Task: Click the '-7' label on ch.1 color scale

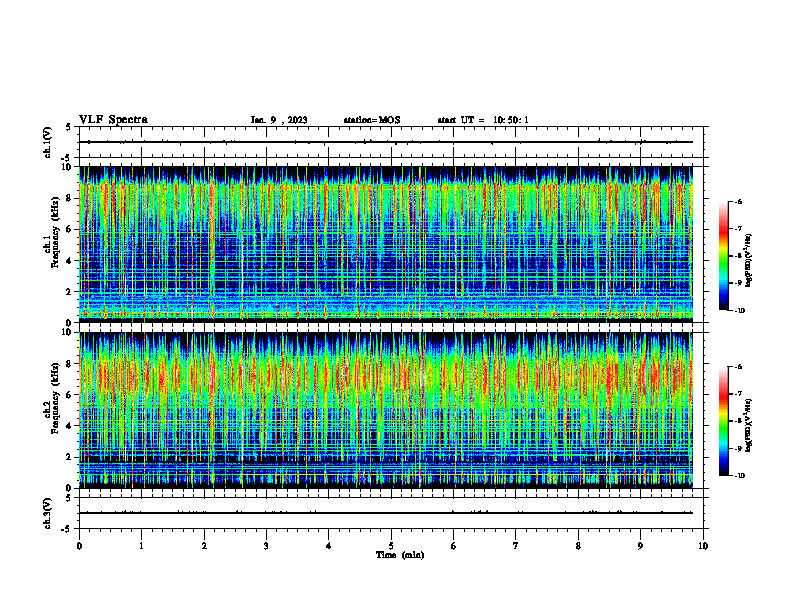Action: pyautogui.click(x=738, y=229)
